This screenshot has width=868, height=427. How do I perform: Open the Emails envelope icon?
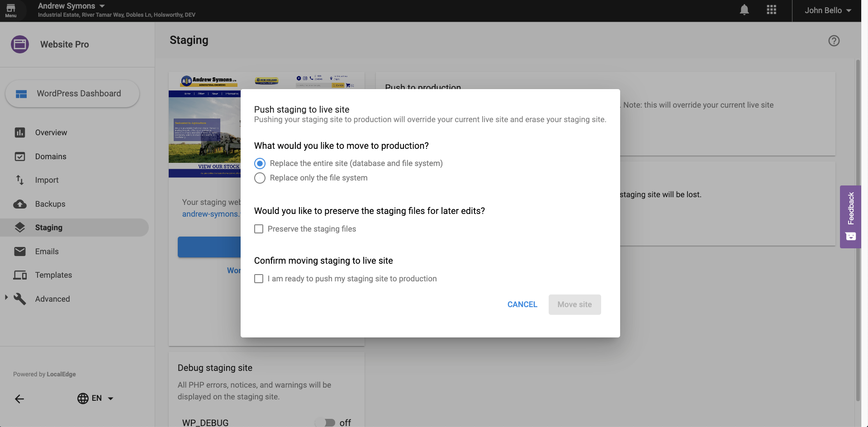20,251
